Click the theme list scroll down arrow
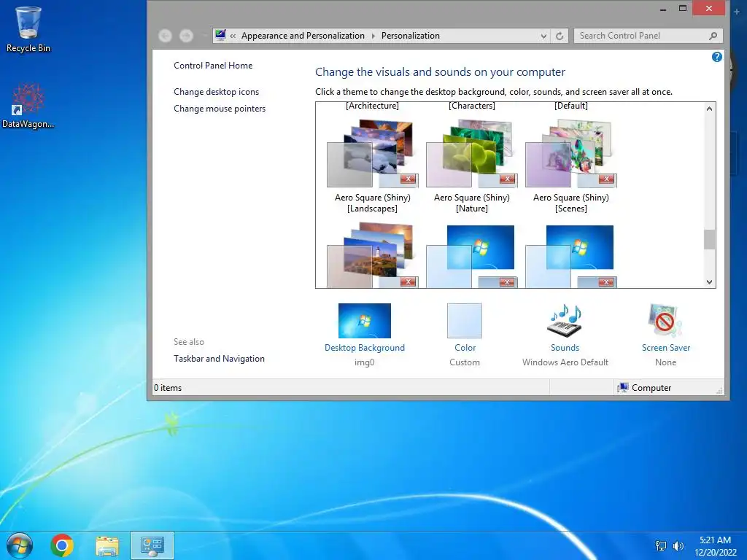The image size is (747, 560). (x=709, y=282)
